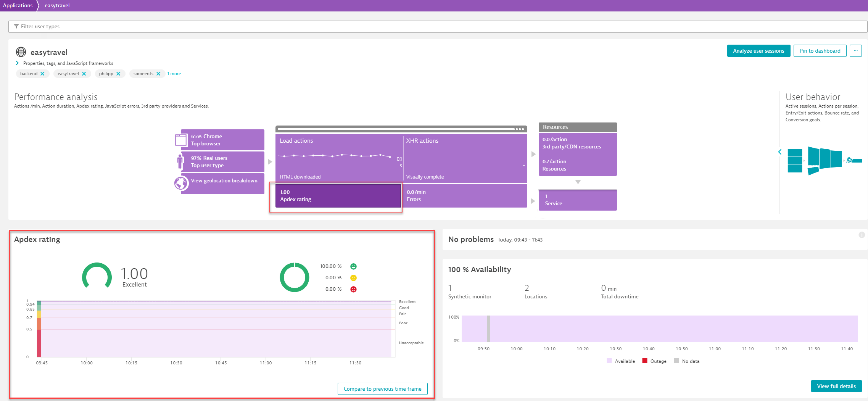
Task: Click arrow from Errors to Service tile
Action: pos(533,201)
